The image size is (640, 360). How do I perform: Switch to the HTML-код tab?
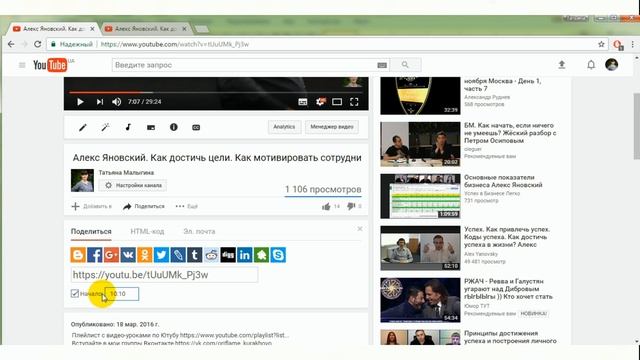tap(147, 231)
